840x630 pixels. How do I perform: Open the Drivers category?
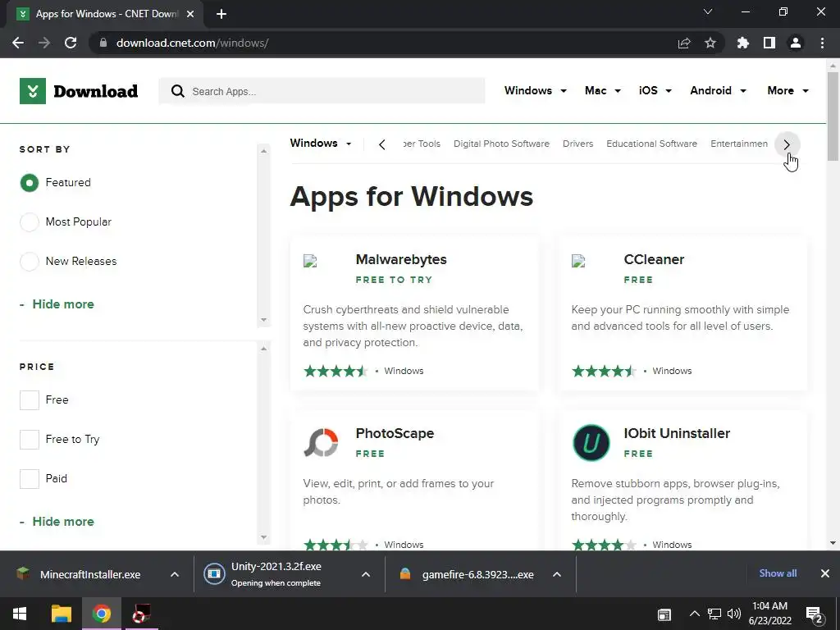pos(578,144)
